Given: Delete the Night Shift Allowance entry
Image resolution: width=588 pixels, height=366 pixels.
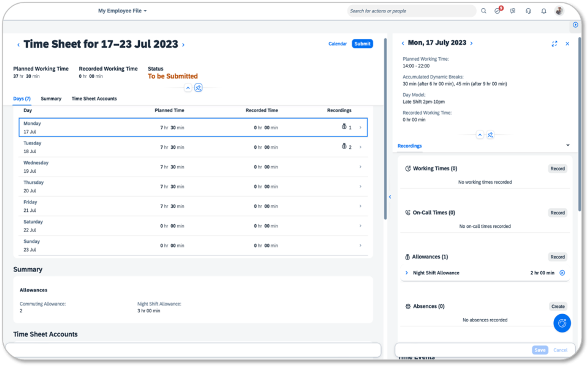Looking at the screenshot, I should click(562, 273).
